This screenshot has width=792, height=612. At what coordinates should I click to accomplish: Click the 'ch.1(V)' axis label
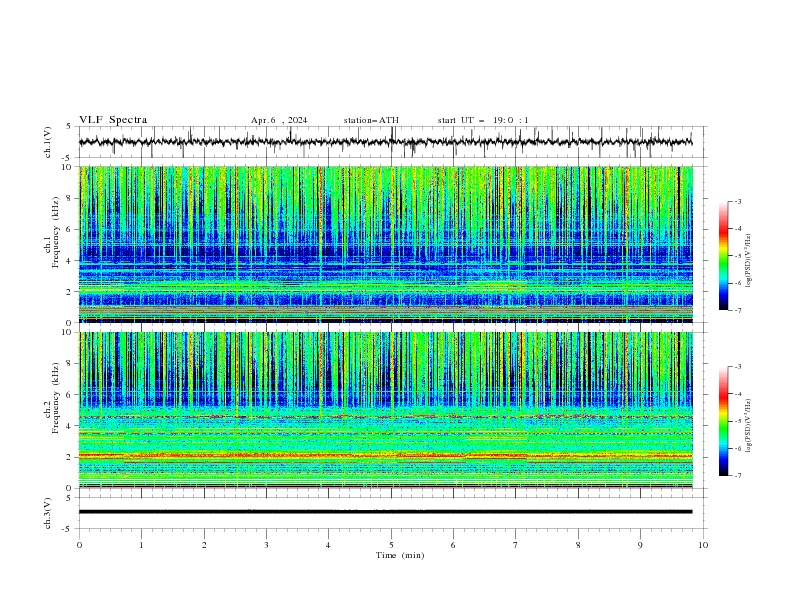click(x=48, y=142)
